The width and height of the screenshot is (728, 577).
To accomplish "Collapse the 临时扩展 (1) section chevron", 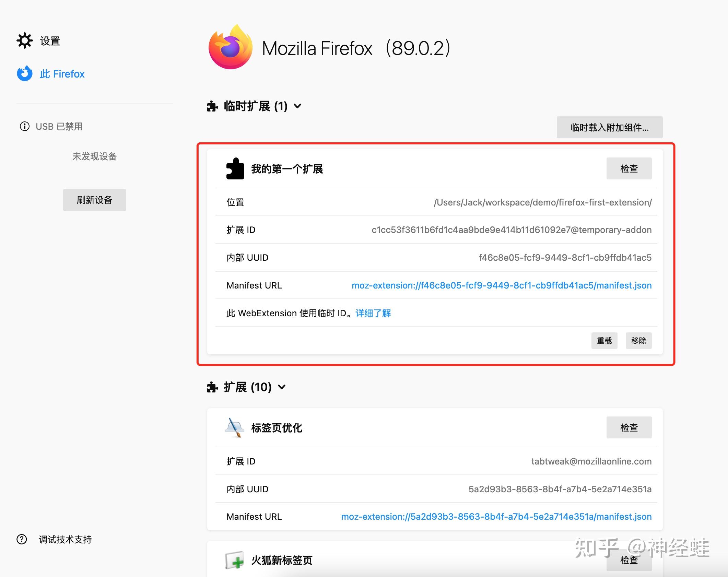I will pos(298,106).
